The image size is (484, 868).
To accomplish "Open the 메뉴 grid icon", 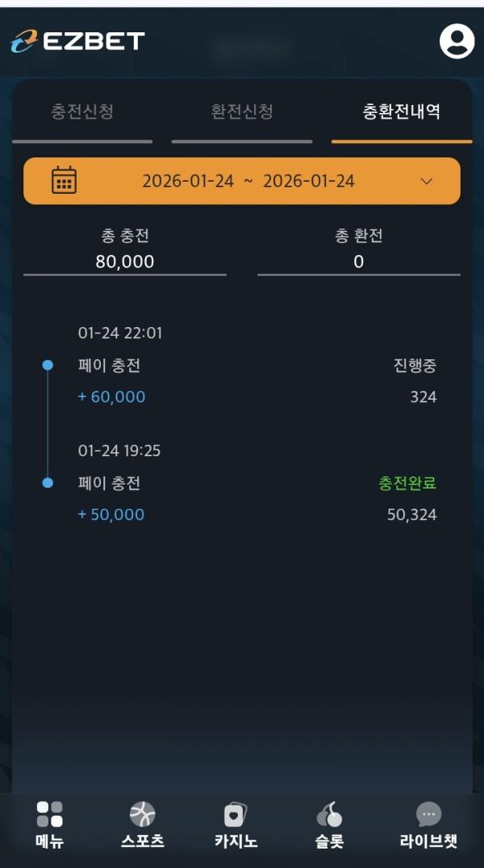I will (x=49, y=814).
